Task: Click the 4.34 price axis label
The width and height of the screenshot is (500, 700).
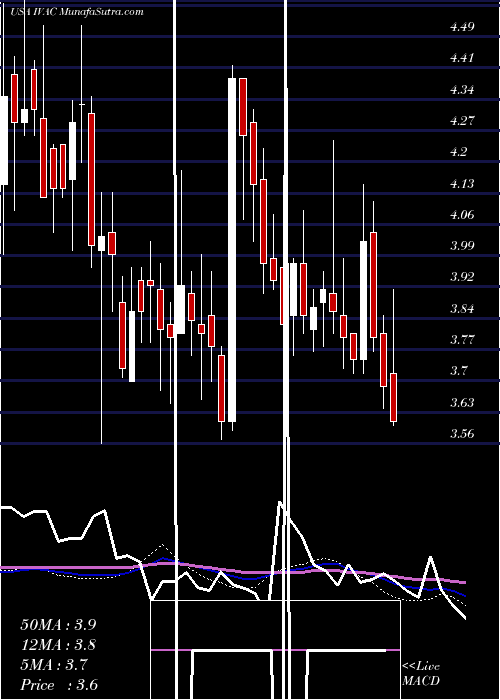Action: [x=462, y=89]
